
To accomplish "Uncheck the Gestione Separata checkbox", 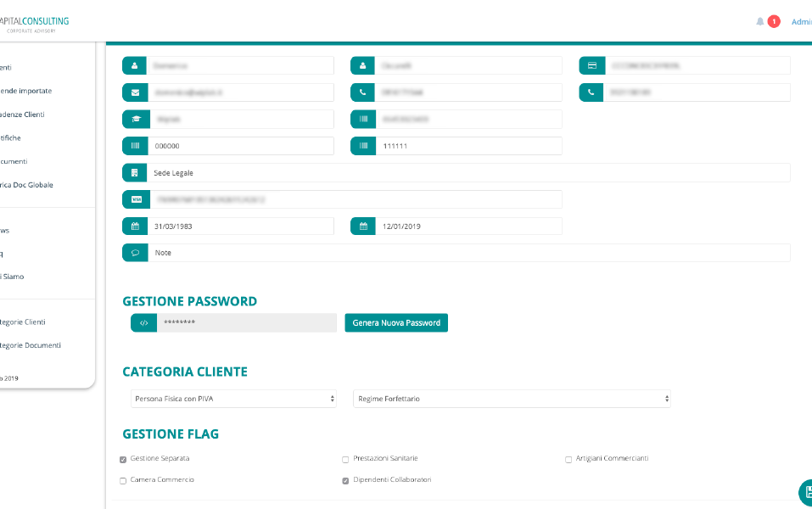I will (124, 459).
